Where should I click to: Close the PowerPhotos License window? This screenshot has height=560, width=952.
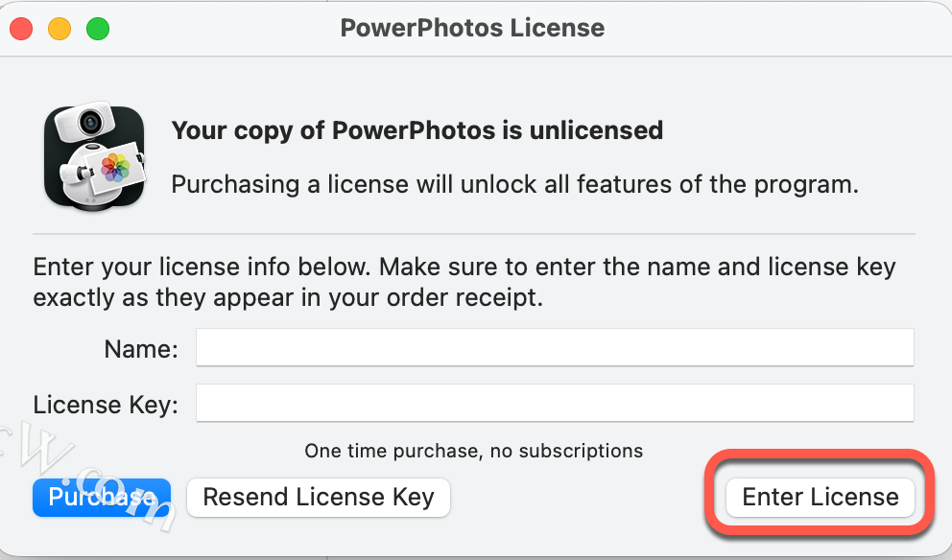tap(21, 29)
